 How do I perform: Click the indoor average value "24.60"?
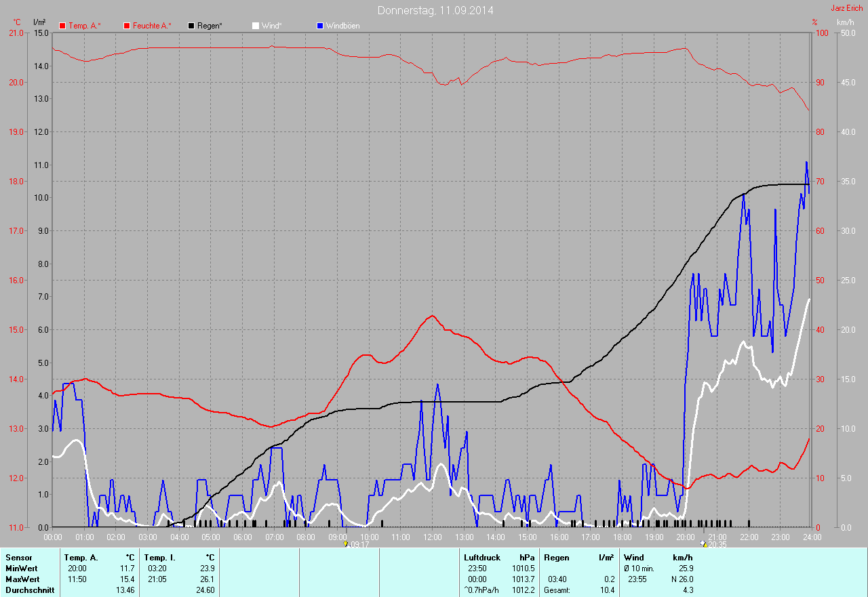[205, 590]
